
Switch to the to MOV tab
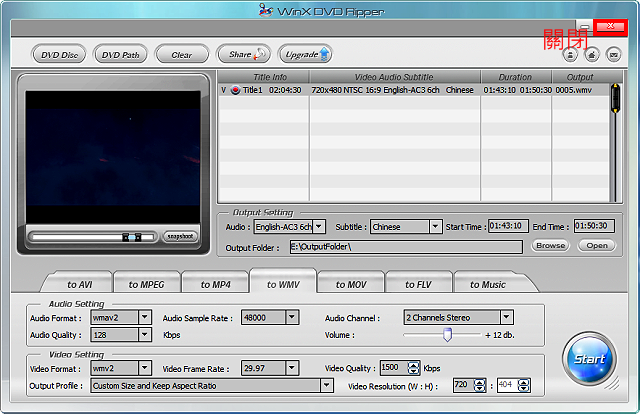point(351,284)
